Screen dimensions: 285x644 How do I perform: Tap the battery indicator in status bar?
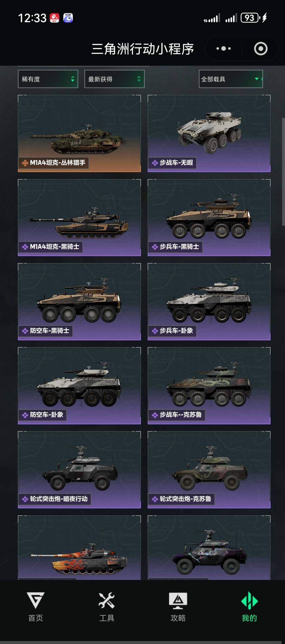(x=250, y=18)
